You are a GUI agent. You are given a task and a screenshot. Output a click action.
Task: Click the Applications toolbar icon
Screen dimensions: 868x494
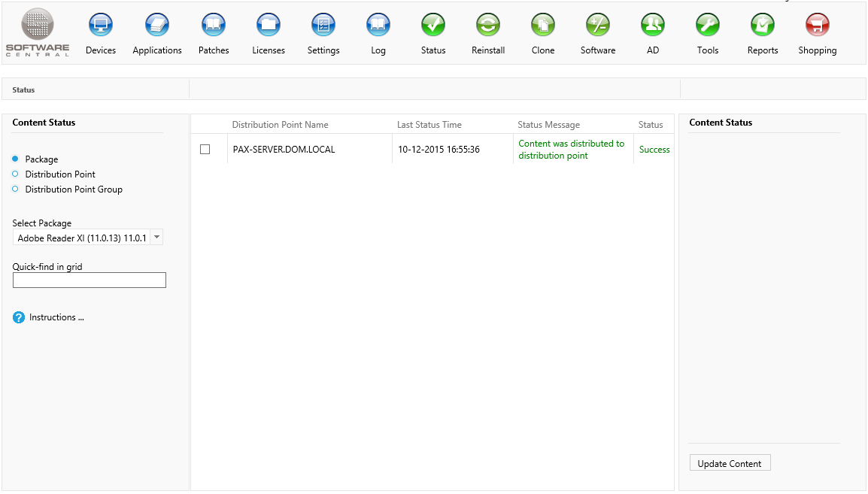tap(157, 26)
